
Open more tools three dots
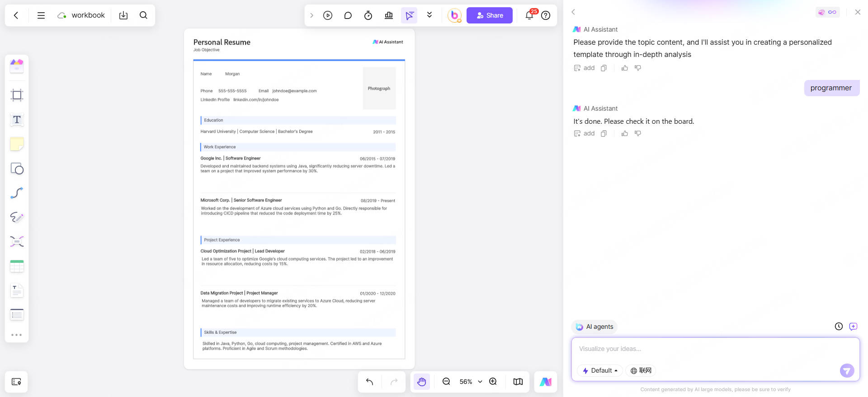17,335
